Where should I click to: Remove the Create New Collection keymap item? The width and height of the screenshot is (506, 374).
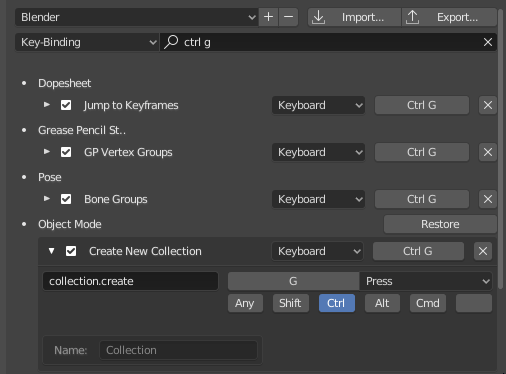483,251
